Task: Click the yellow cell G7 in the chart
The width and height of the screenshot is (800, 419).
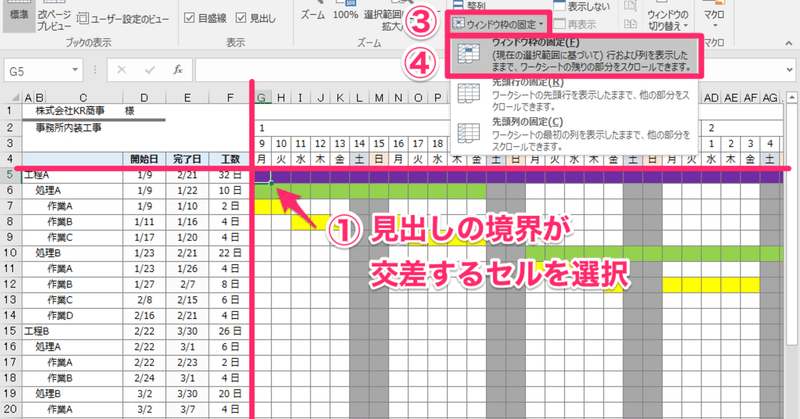Action: [x=263, y=207]
